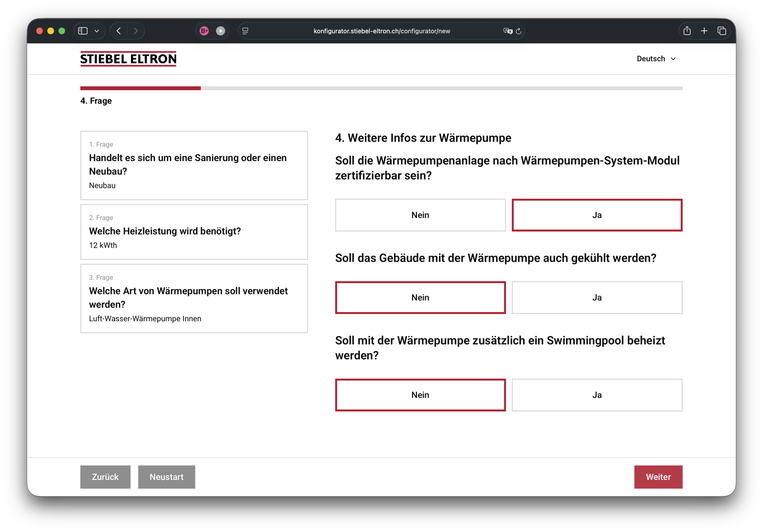Show tab overview icon
Screen dimensions: 763x532
point(722,31)
